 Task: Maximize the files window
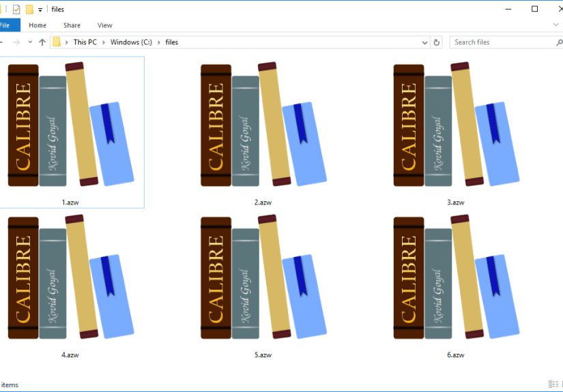pyautogui.click(x=534, y=9)
